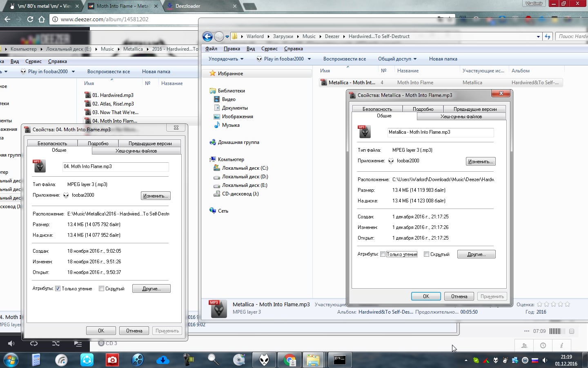
Task: Open the Правка menu
Action: 232,49
